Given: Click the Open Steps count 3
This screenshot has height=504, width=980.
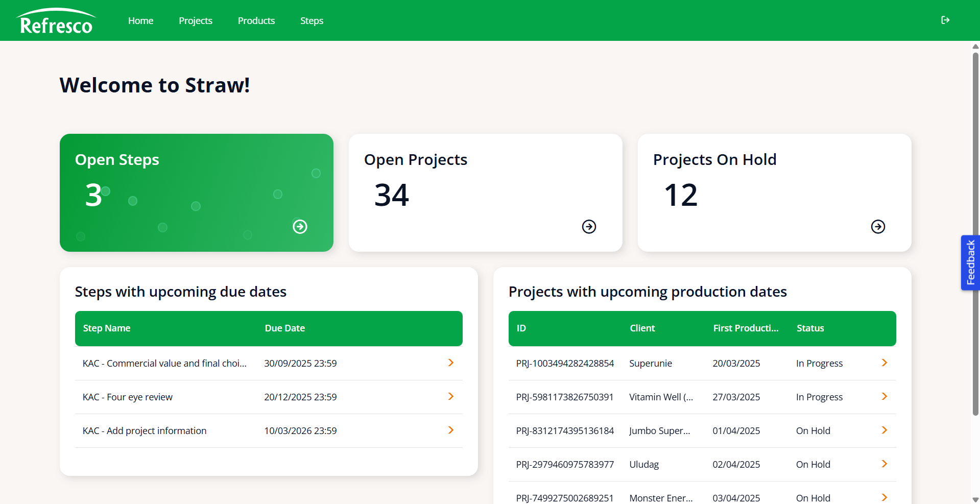Looking at the screenshot, I should [93, 195].
